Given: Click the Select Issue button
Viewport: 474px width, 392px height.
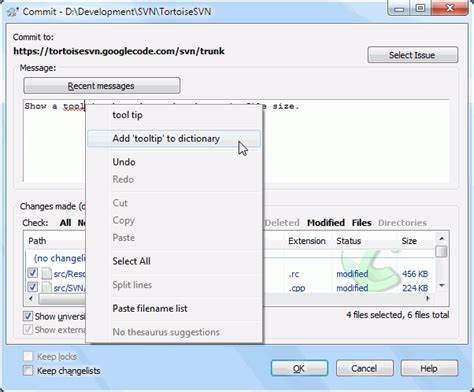Looking at the screenshot, I should (x=413, y=55).
